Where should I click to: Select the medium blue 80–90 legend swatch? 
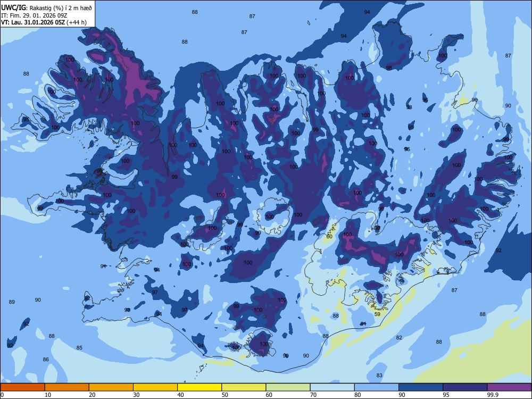pyautogui.click(x=377, y=387)
